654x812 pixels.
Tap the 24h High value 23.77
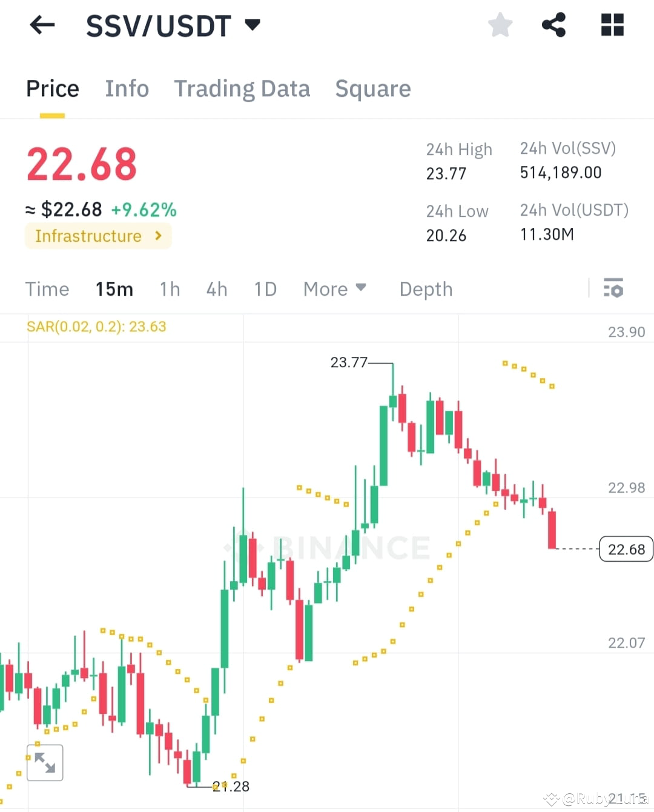(x=446, y=173)
